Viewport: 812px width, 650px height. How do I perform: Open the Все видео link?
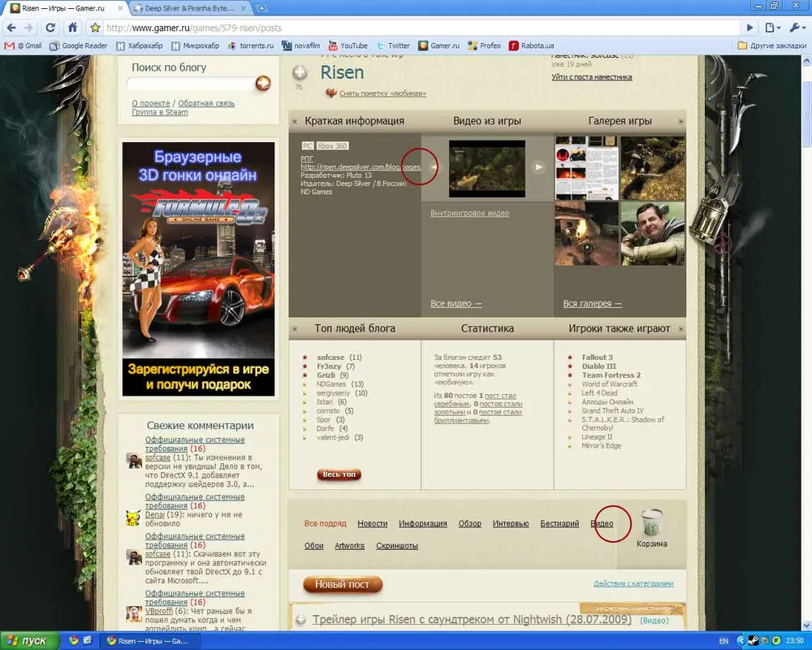pos(456,304)
